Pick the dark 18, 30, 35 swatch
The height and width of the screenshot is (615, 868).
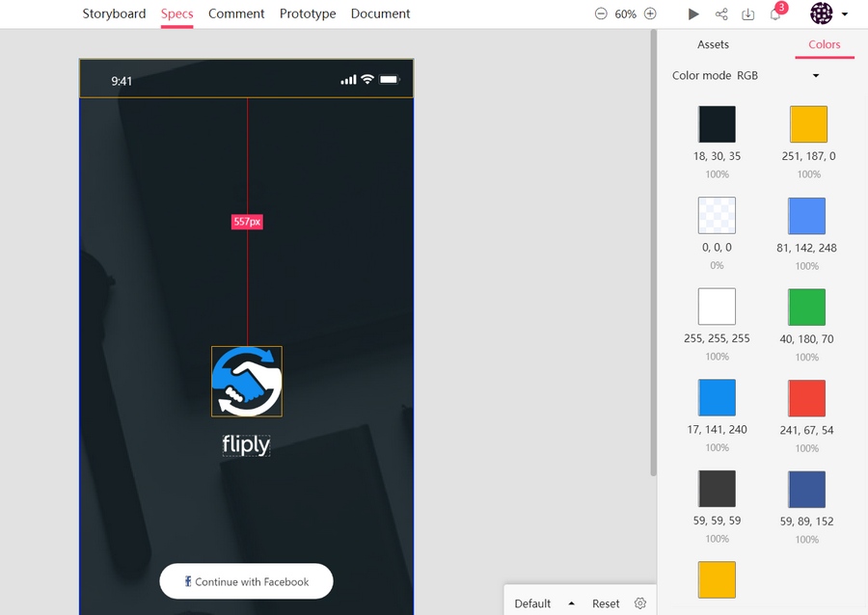click(717, 124)
